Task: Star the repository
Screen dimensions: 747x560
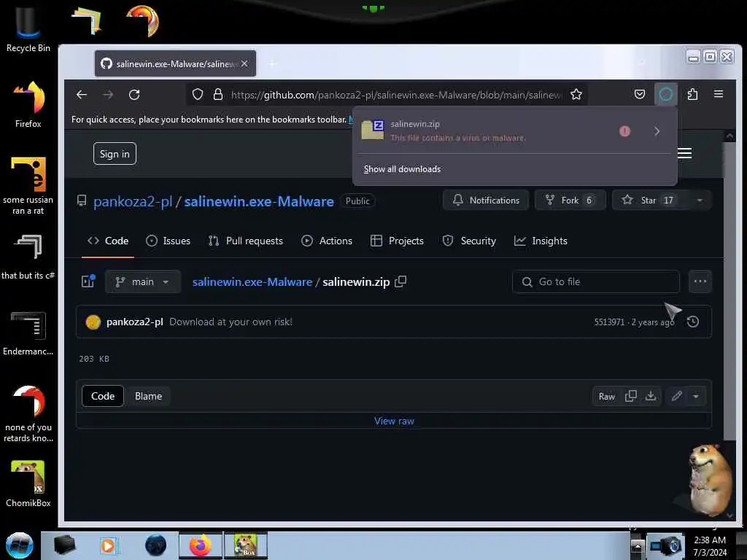Action: [x=650, y=200]
